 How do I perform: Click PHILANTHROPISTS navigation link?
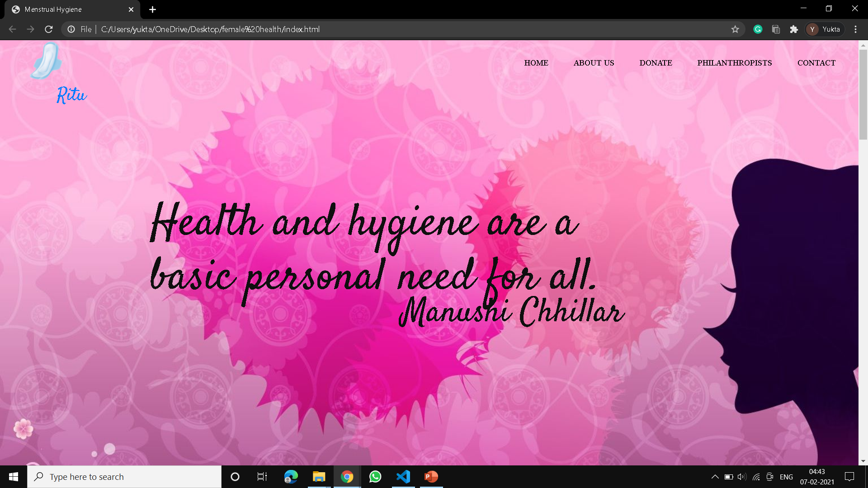[x=734, y=63]
